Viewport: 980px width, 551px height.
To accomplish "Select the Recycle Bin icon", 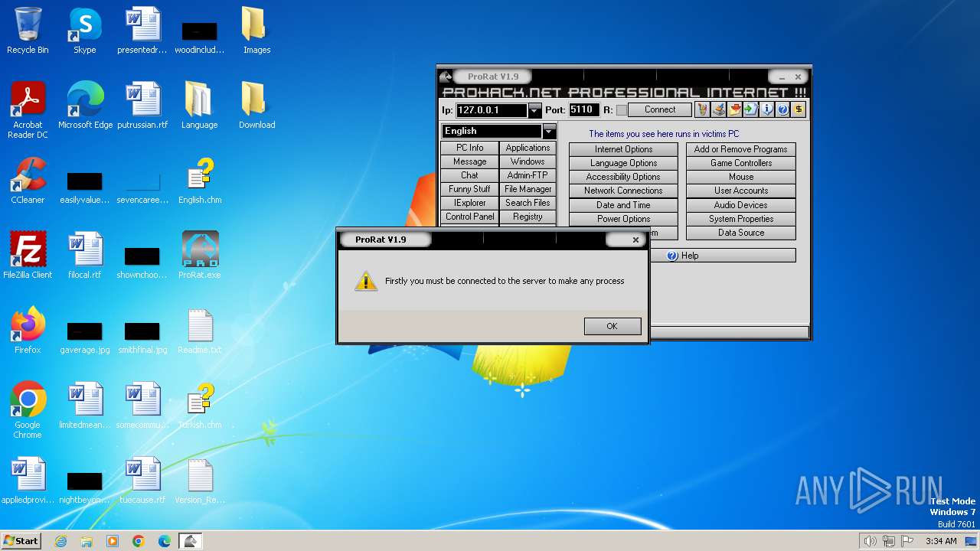I will click(x=28, y=31).
